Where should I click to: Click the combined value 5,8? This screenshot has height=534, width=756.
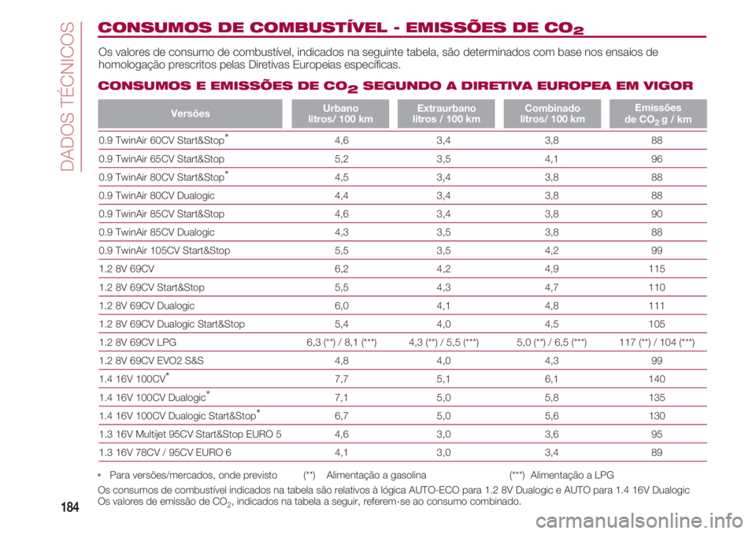tap(551, 398)
